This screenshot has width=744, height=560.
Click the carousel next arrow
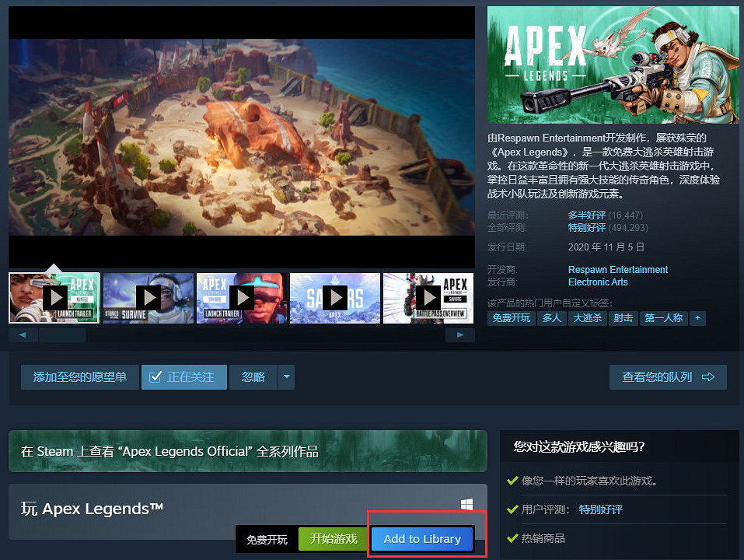(x=460, y=334)
